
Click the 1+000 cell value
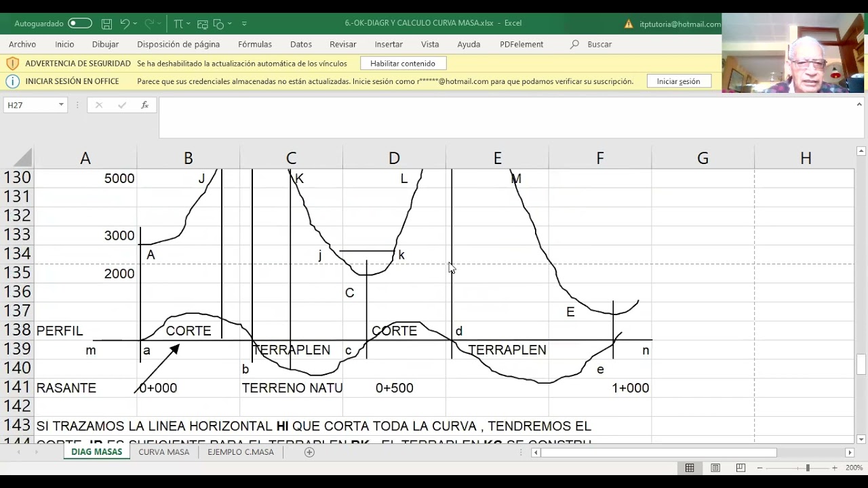click(x=630, y=388)
